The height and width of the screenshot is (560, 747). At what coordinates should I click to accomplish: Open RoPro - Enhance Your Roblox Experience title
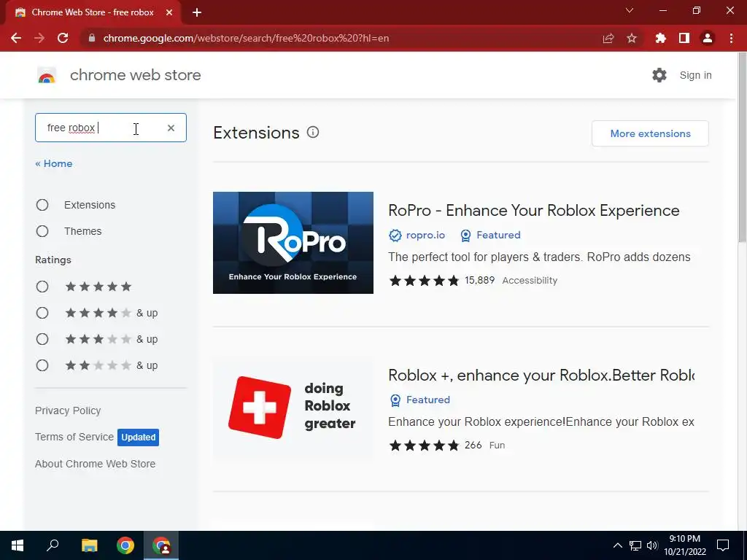(x=533, y=211)
